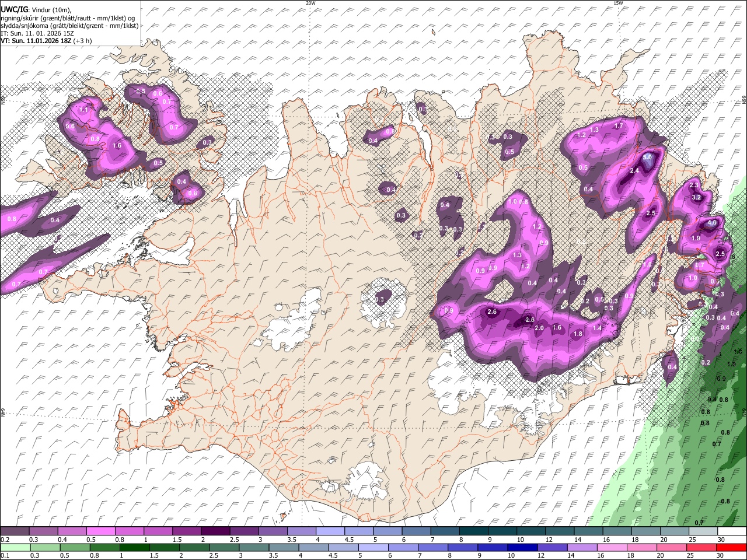Click the 0.2 label under the upper legend
Screen dimensions: 747x560
(5, 540)
